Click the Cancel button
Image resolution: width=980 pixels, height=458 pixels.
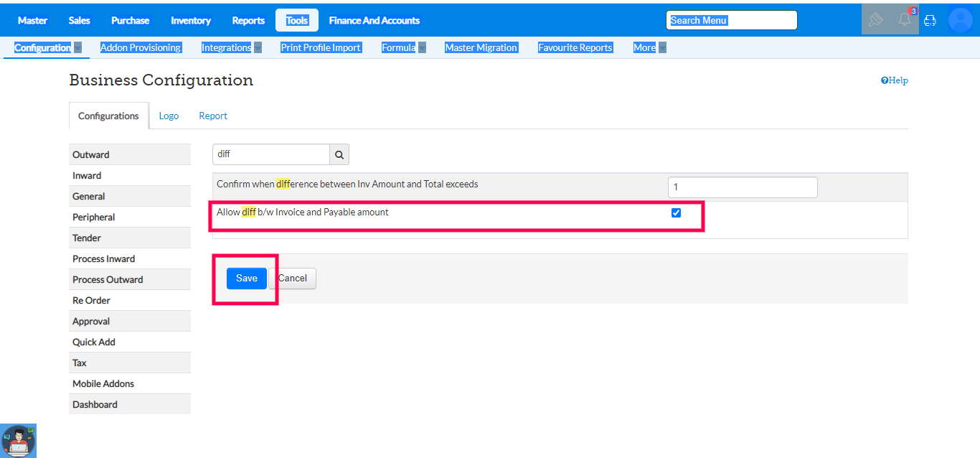293,279
